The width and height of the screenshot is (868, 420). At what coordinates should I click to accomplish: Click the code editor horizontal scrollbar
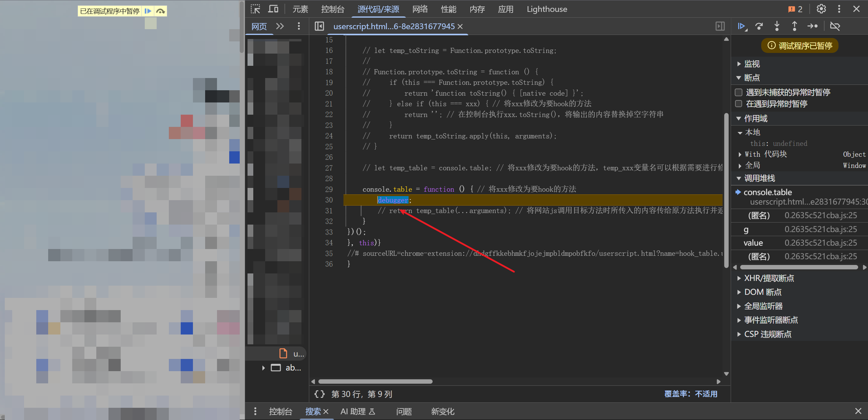(x=375, y=381)
